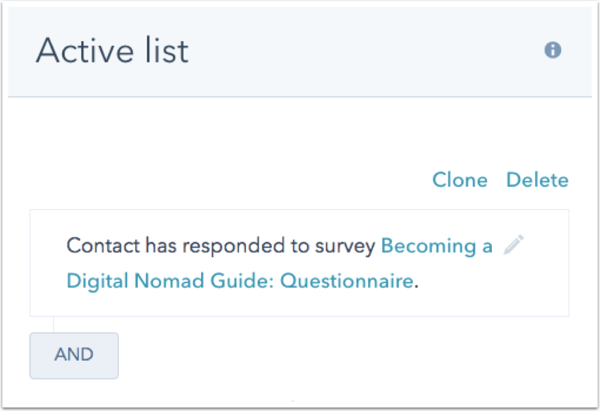This screenshot has width=600, height=411.
Task: Click the Active list heading
Action: [112, 51]
